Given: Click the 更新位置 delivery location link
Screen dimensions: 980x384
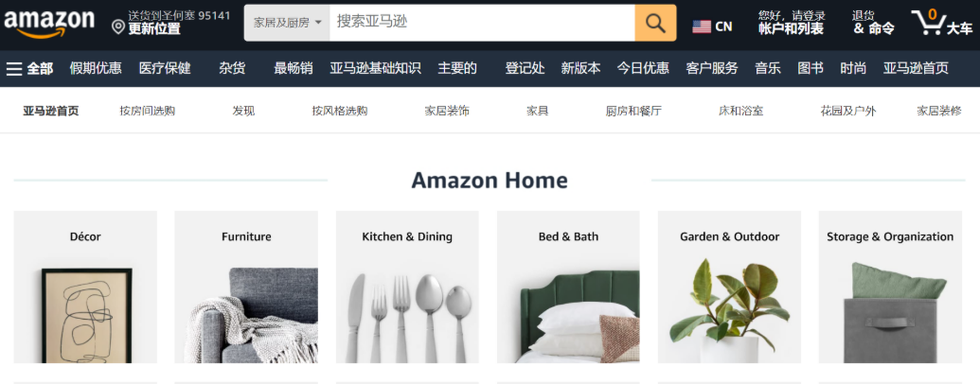Looking at the screenshot, I should pos(154,29).
